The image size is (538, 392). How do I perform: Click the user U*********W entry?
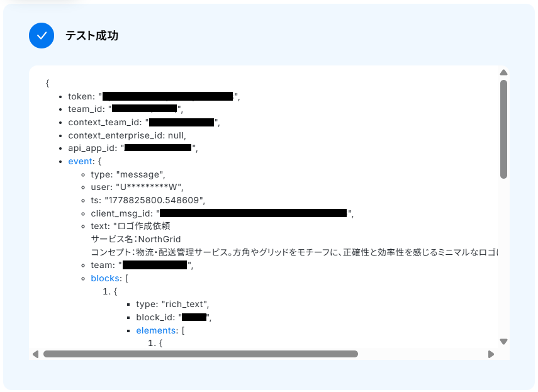point(137,188)
